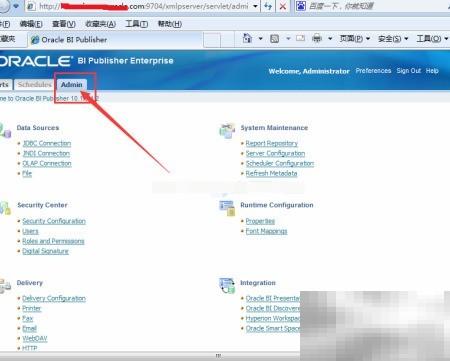Open the File data source link
450x361 pixels.
pos(27,173)
